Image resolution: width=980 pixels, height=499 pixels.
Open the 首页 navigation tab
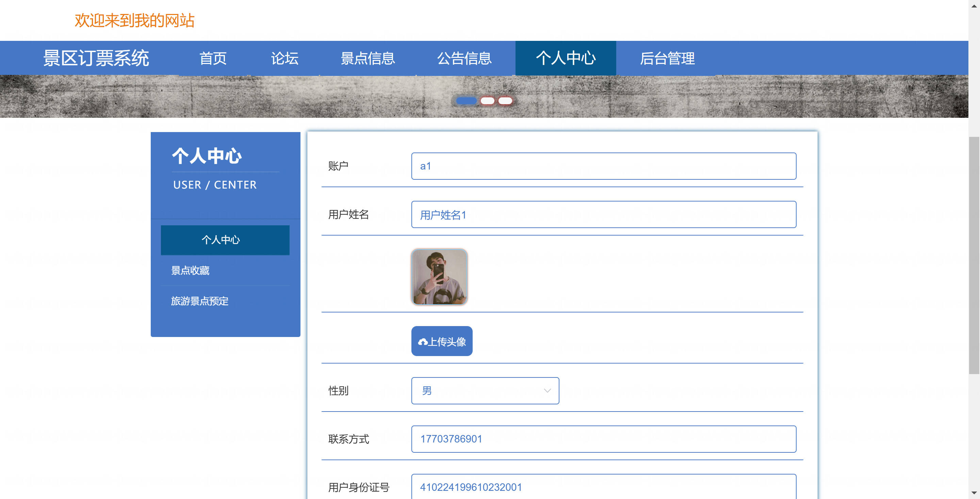pos(213,58)
